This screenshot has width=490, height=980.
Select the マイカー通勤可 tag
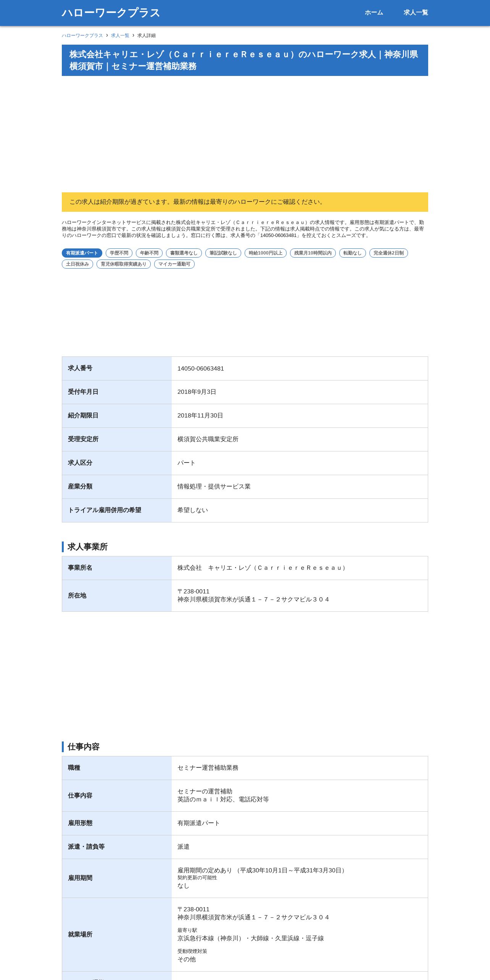click(x=174, y=264)
